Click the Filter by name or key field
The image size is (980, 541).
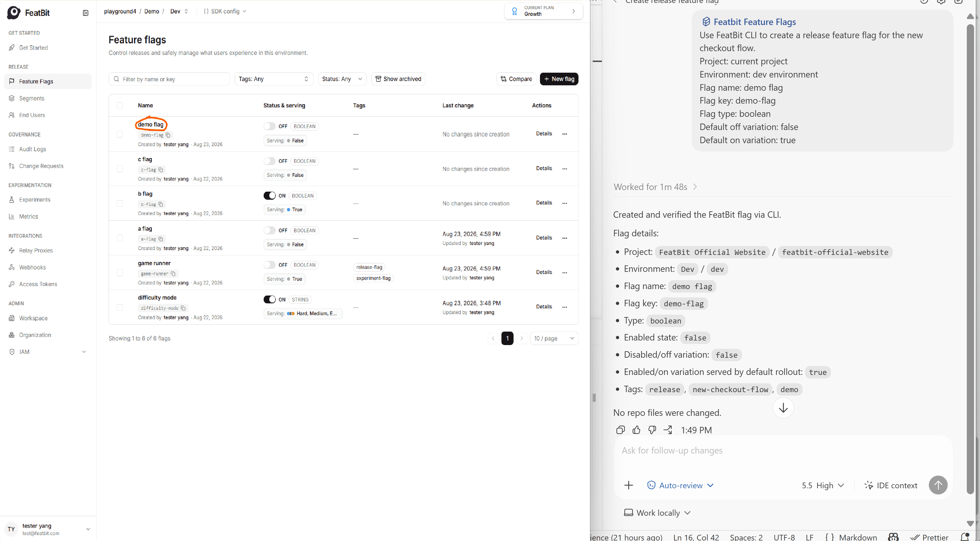tap(169, 79)
